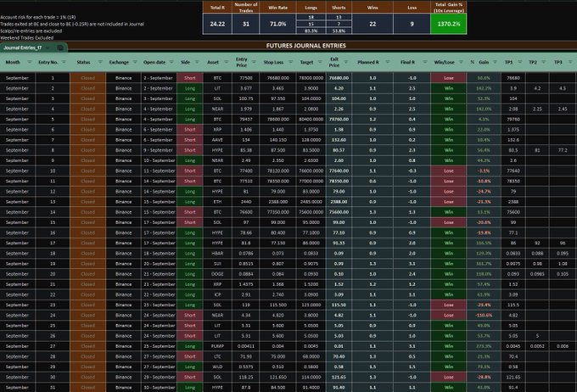Select the '29 - September' open date cell
577x392 pixels.
(159, 377)
